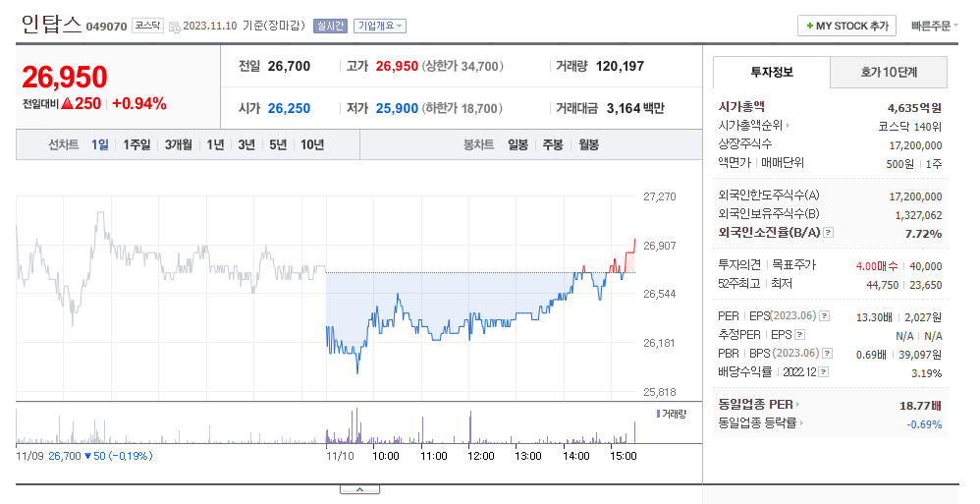This screenshot has width=980, height=504.
Task: Open help icon beside PBR BPS(2023.06)
Action: [x=827, y=354]
